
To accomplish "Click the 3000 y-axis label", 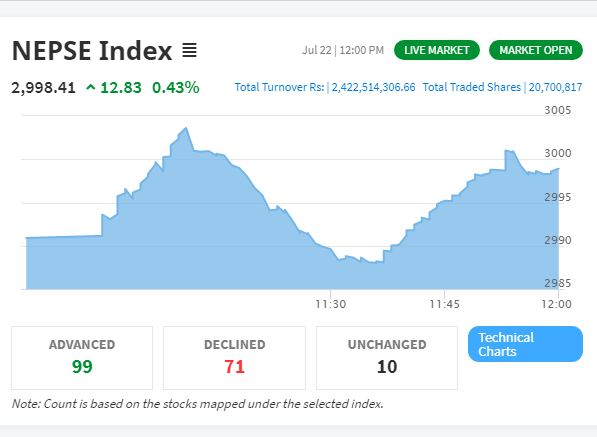I will point(558,153).
